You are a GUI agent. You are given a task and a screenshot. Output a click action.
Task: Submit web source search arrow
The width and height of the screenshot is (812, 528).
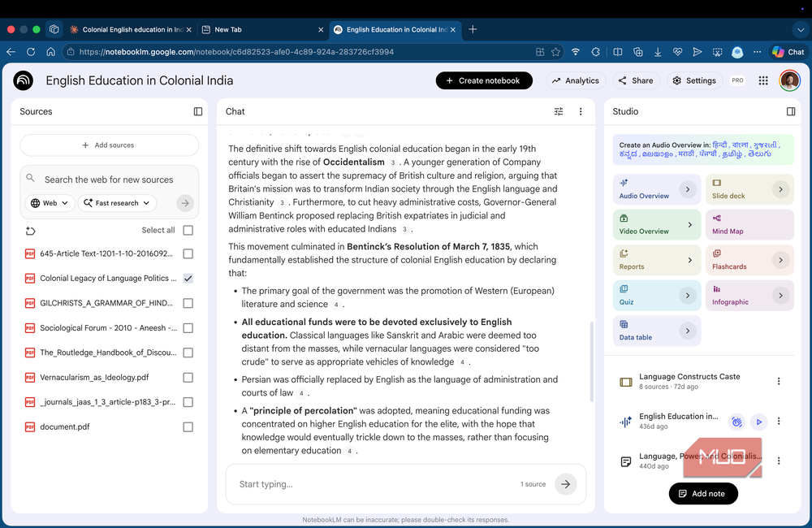185,203
